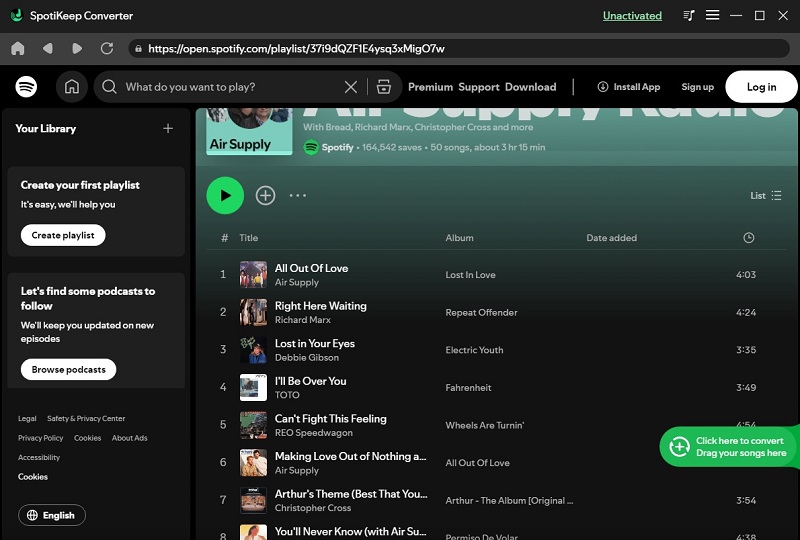Click the duration clock column icon

[x=748, y=238]
